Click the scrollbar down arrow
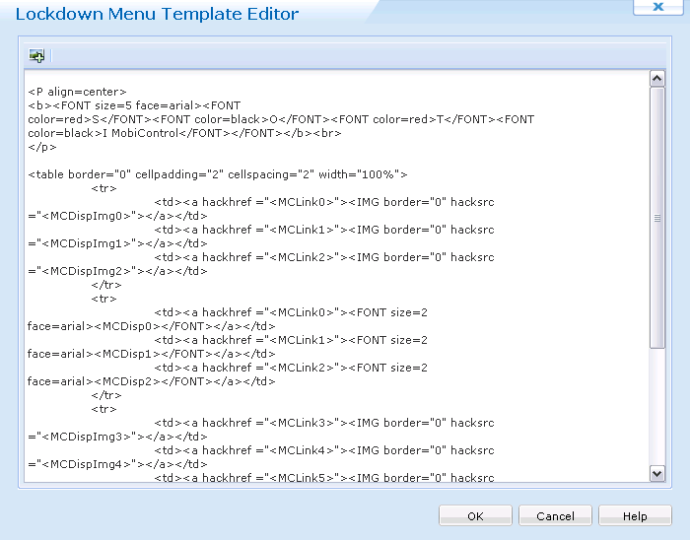The image size is (690, 540). pyautogui.click(x=657, y=474)
